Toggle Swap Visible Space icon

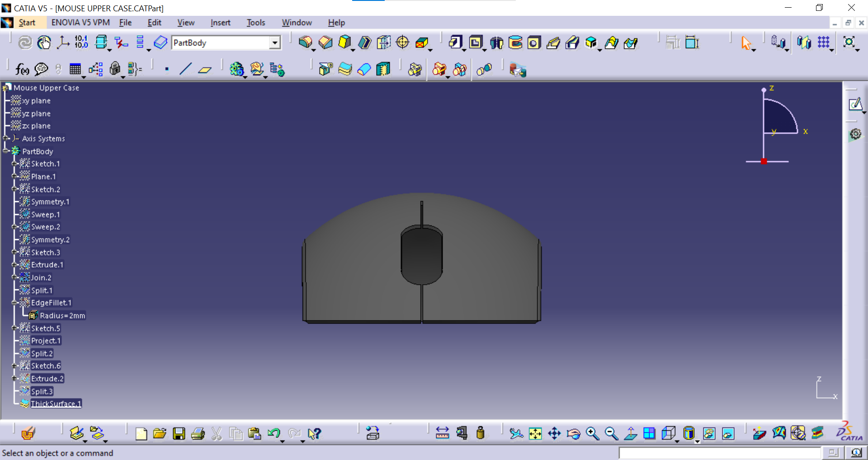click(x=728, y=433)
